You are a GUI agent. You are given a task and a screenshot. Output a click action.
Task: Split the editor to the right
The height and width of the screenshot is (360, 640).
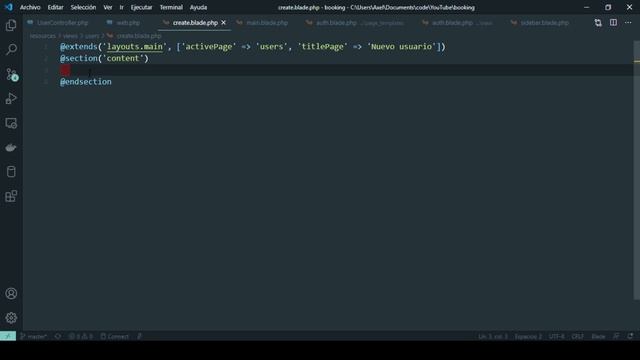[613, 23]
